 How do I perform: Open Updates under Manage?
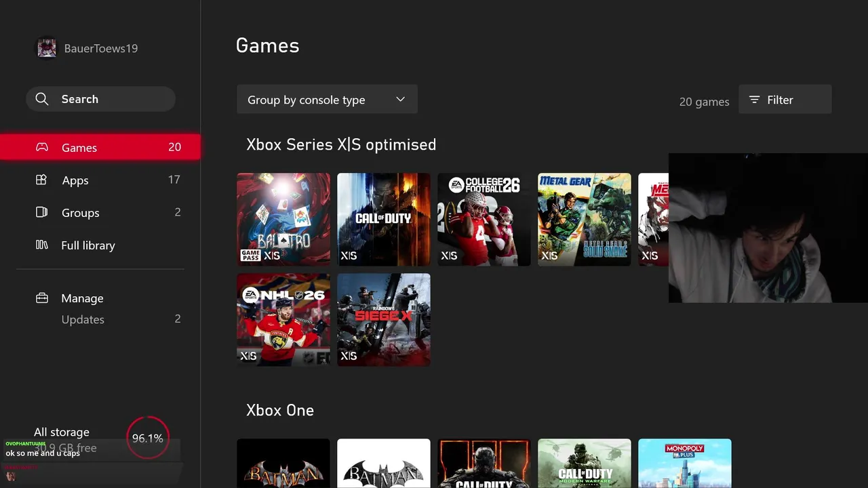coord(83,319)
